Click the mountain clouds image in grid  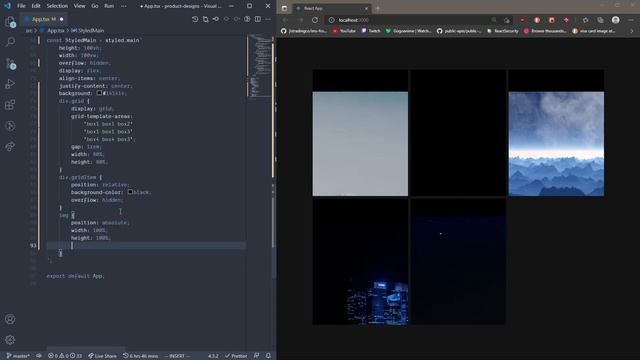click(x=556, y=144)
